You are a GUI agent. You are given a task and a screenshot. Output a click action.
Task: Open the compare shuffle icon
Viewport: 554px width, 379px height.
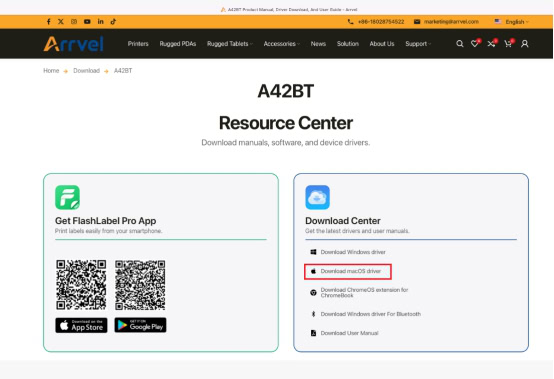(491, 43)
